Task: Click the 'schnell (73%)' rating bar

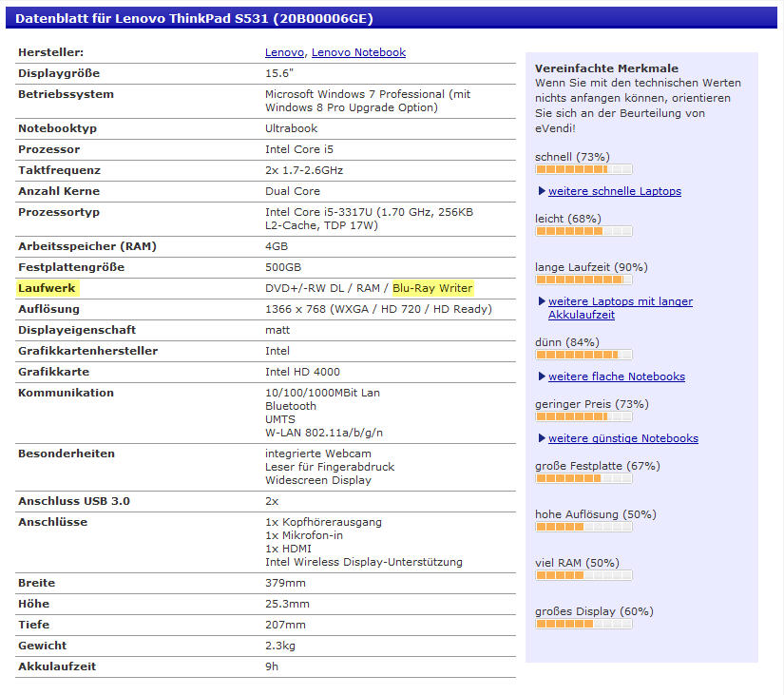Action: 583,169
